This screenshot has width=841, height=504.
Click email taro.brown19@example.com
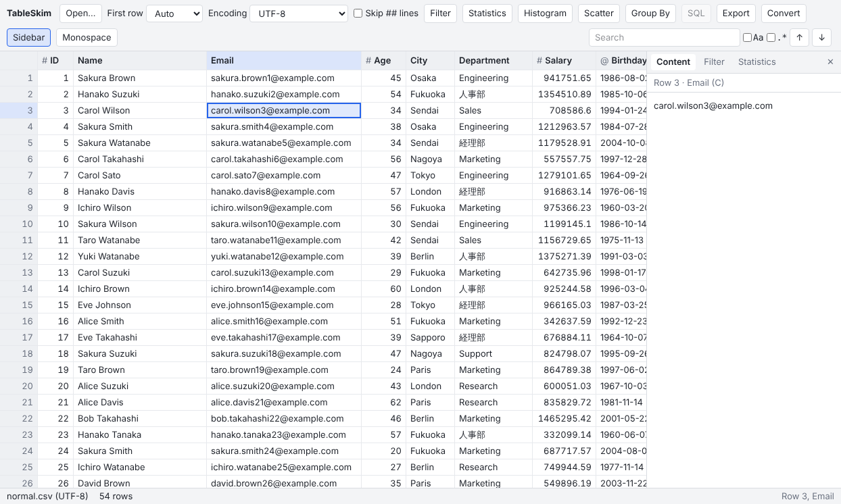click(284, 370)
